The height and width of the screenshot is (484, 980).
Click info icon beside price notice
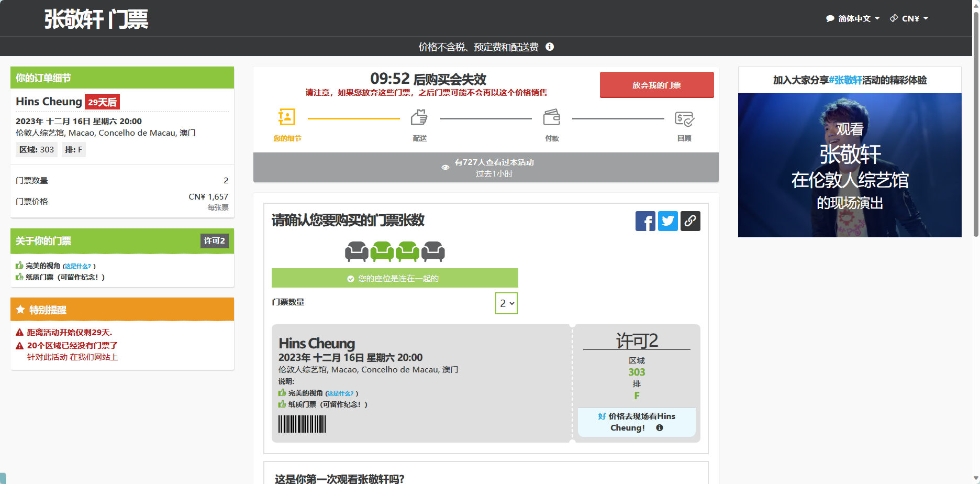[x=550, y=47]
